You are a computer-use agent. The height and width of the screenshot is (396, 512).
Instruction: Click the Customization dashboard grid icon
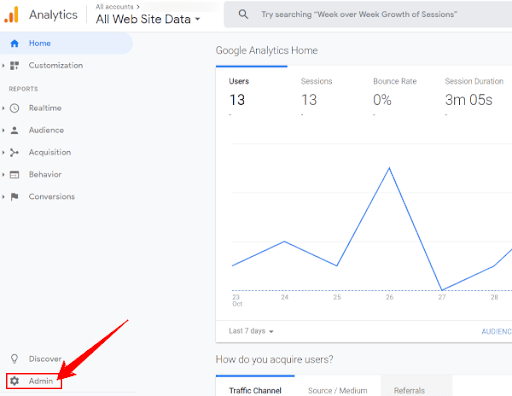point(14,65)
